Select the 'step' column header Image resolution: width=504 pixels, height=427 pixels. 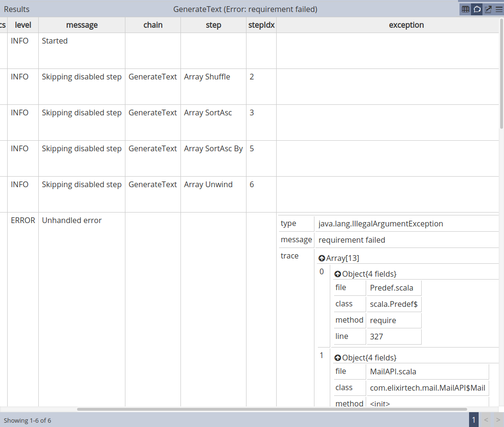[x=213, y=25]
